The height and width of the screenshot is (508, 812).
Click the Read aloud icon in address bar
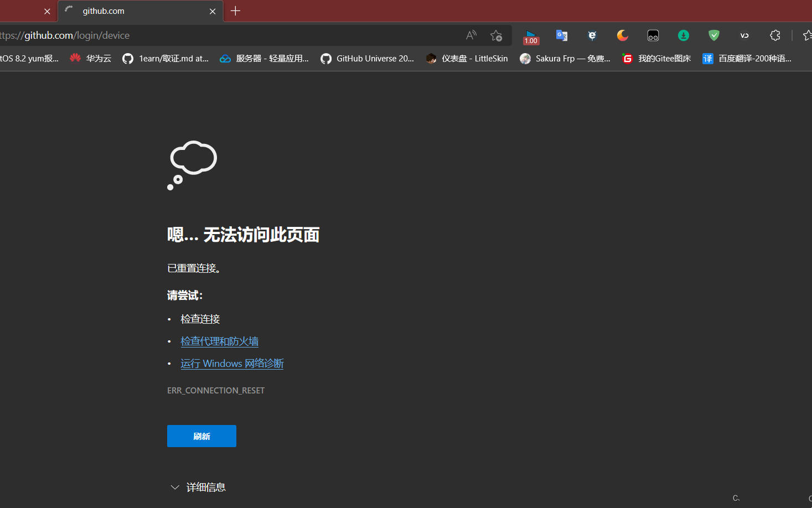(471, 35)
